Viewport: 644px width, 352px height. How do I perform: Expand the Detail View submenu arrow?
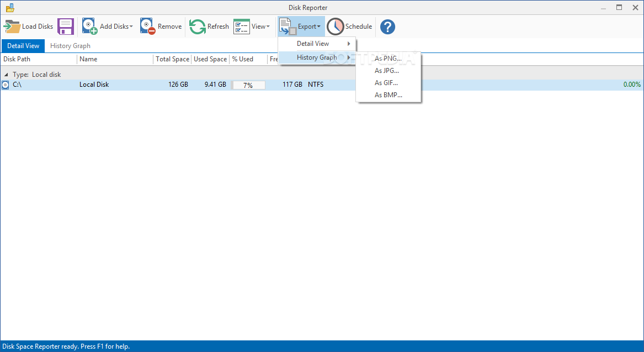click(x=349, y=44)
